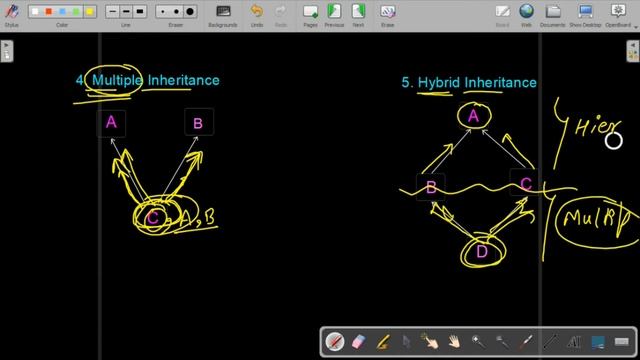Open the Documents view
The image size is (640, 360).
(553, 15)
